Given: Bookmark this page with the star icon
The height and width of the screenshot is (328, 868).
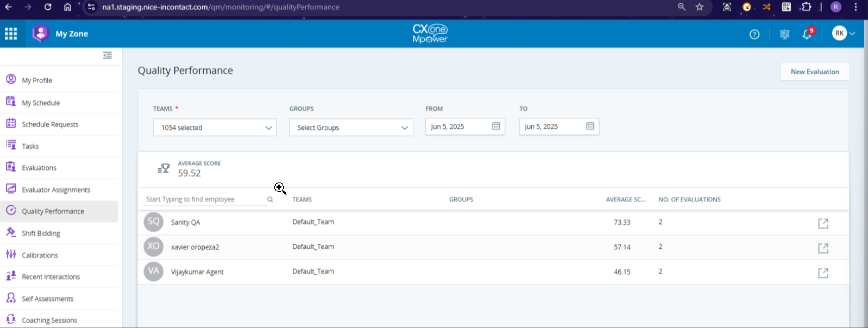Looking at the screenshot, I should [700, 7].
